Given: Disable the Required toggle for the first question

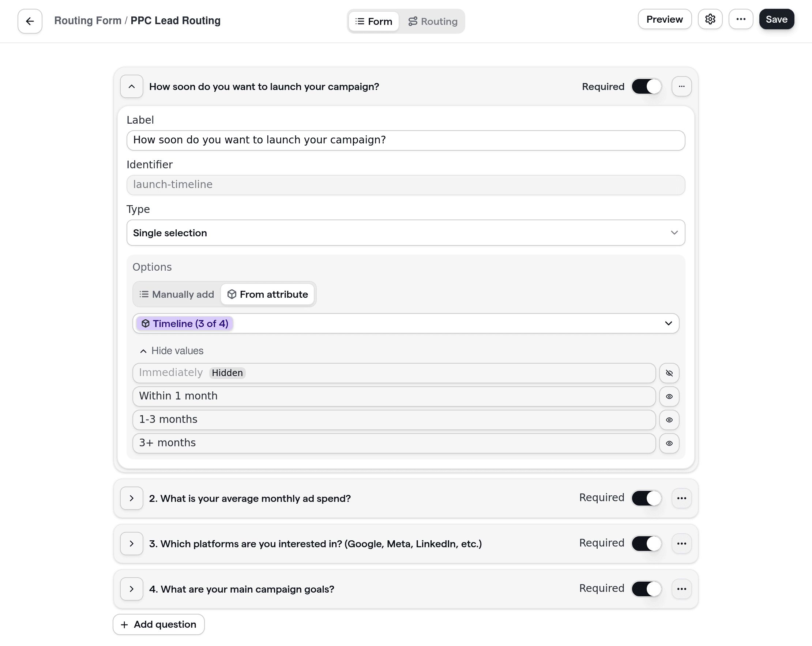Looking at the screenshot, I should [x=646, y=86].
